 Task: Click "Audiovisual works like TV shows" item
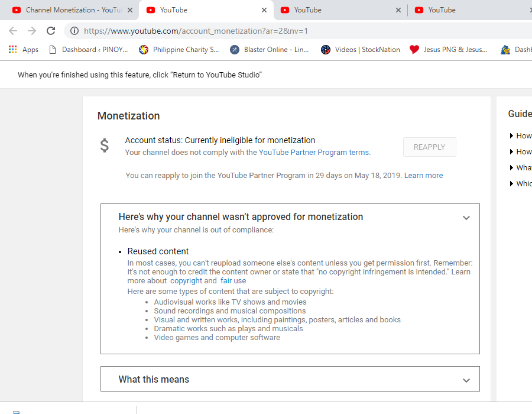pyautogui.click(x=230, y=302)
